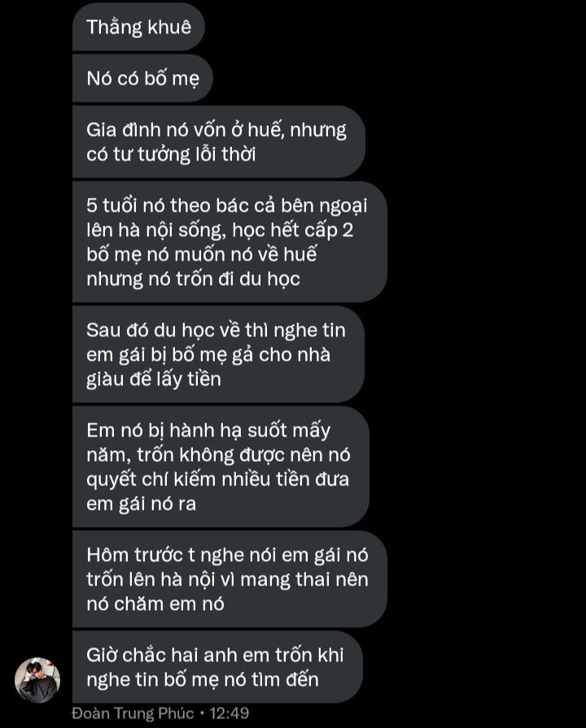Screen dimensions: 586x728
Task: Tap the line "có tư tưởng lỗi thời"
Action: point(171,155)
